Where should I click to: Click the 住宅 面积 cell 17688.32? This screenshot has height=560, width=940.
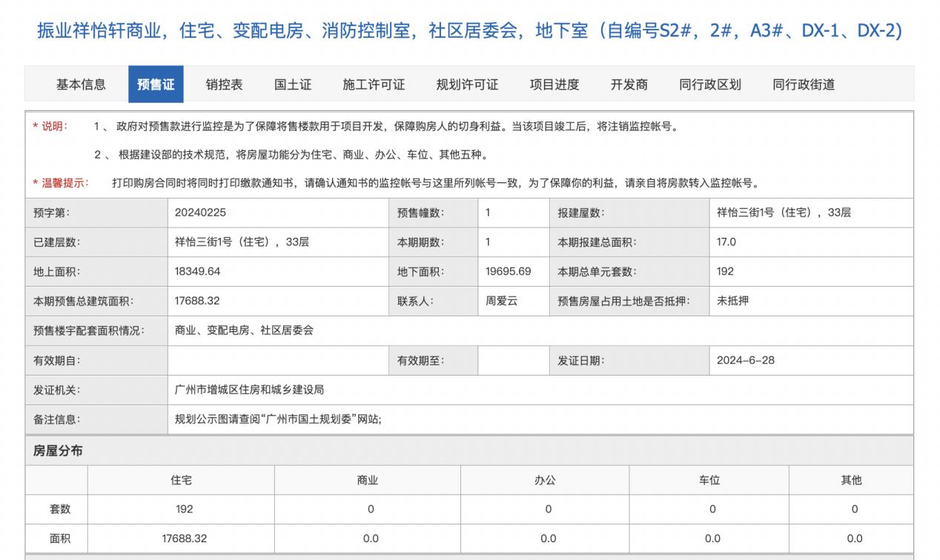coord(185,539)
